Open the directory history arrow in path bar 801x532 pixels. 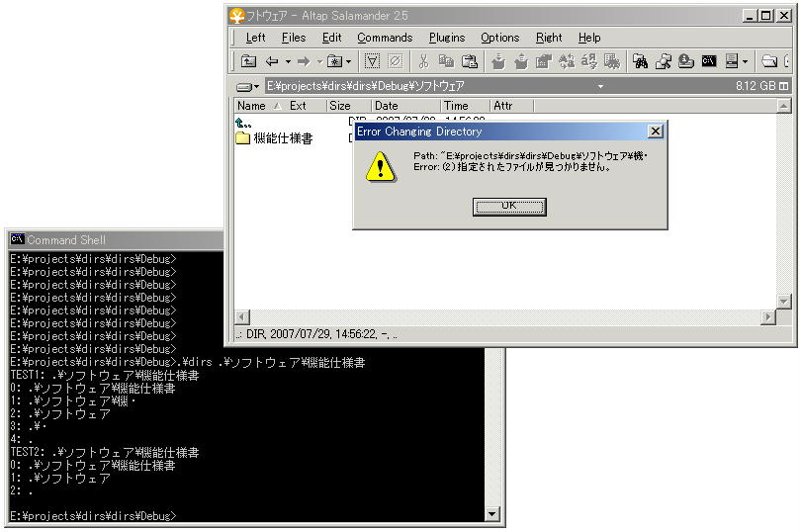[x=601, y=87]
